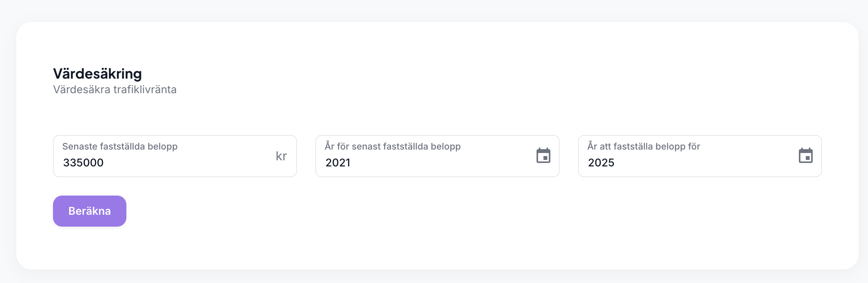The image size is (868, 283).
Task: Open calendar picker for År att fastställa
Action: click(x=805, y=156)
